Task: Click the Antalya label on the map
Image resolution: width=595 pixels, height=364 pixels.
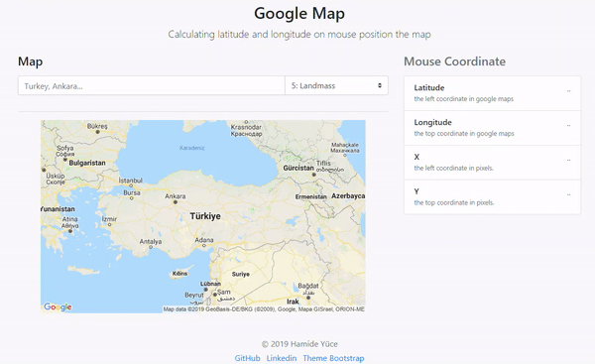Action: pos(151,241)
